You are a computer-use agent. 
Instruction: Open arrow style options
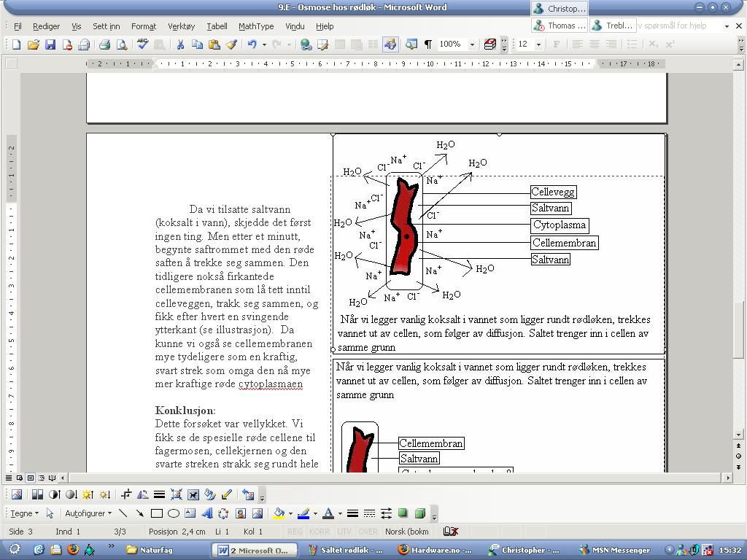click(x=387, y=513)
